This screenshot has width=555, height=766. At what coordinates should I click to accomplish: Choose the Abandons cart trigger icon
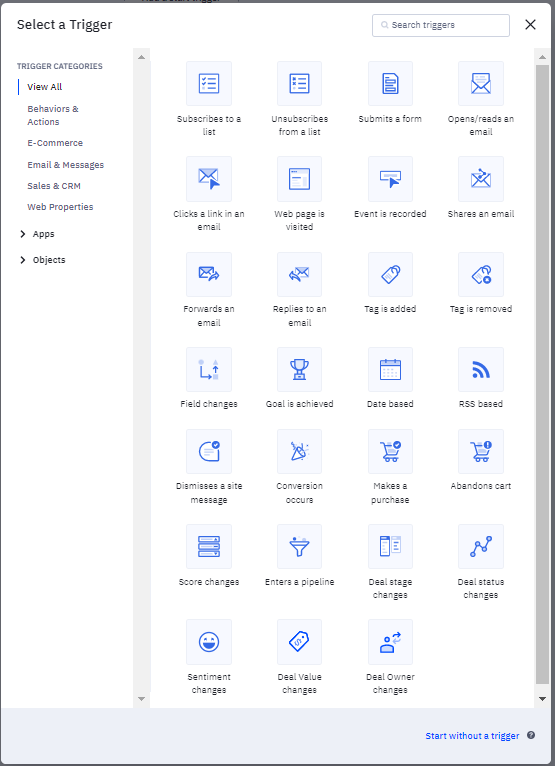point(481,452)
